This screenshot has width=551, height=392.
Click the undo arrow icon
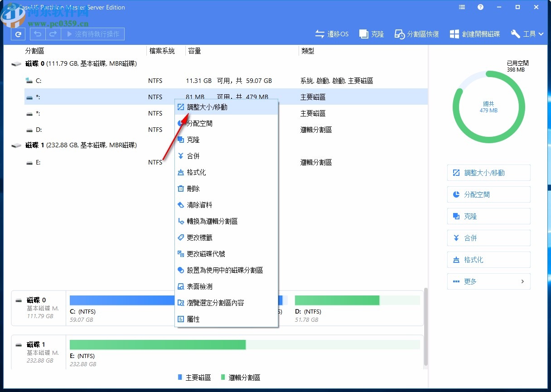click(38, 34)
